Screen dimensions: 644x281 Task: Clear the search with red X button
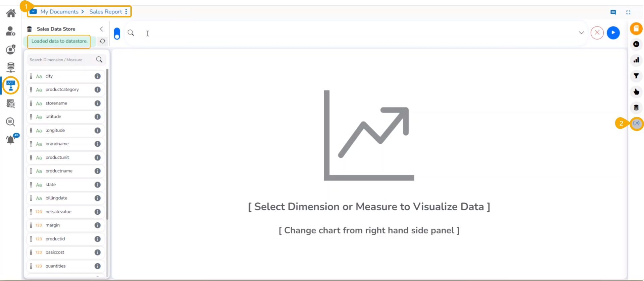tap(597, 33)
